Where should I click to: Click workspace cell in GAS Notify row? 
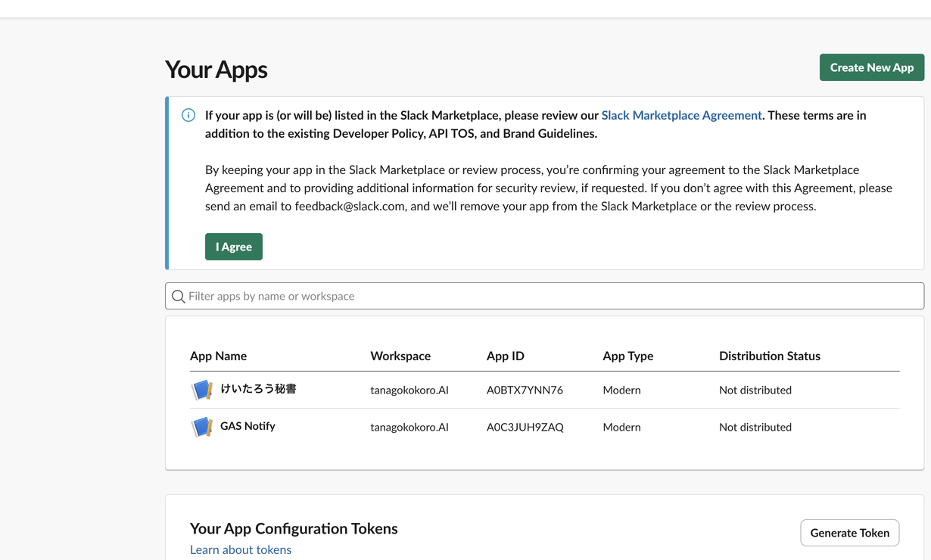[409, 427]
